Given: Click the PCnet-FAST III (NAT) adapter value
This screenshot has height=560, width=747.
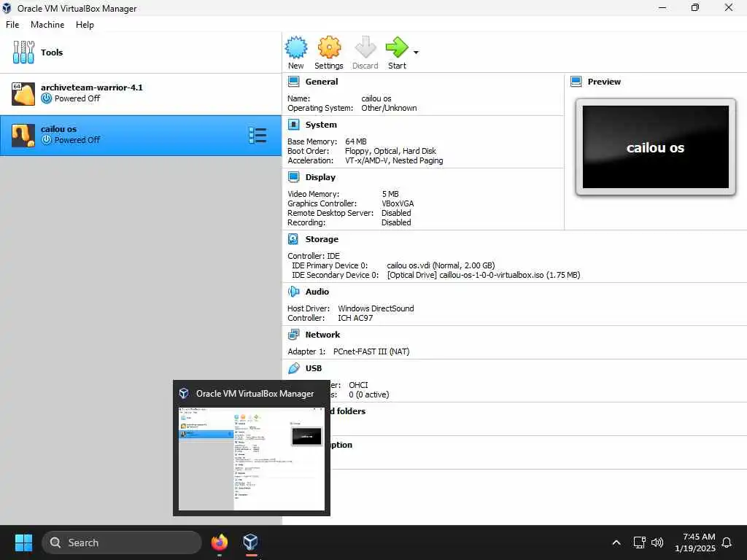Looking at the screenshot, I should pyautogui.click(x=371, y=351).
